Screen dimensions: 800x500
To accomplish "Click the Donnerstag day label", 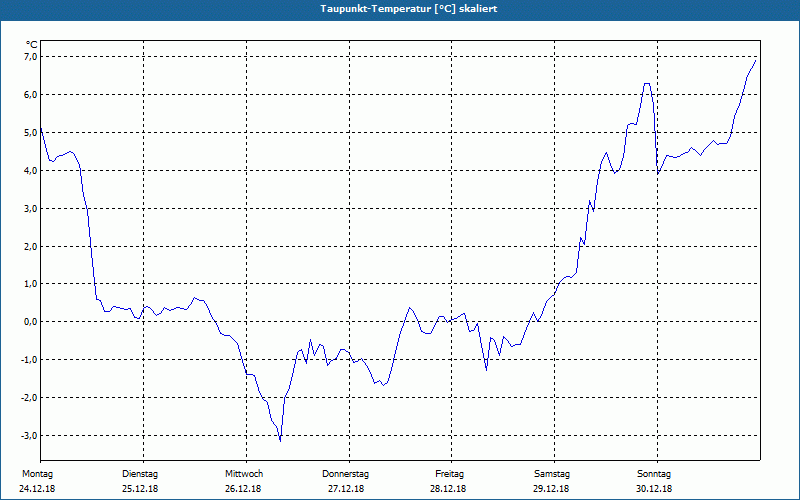I will [x=345, y=474].
